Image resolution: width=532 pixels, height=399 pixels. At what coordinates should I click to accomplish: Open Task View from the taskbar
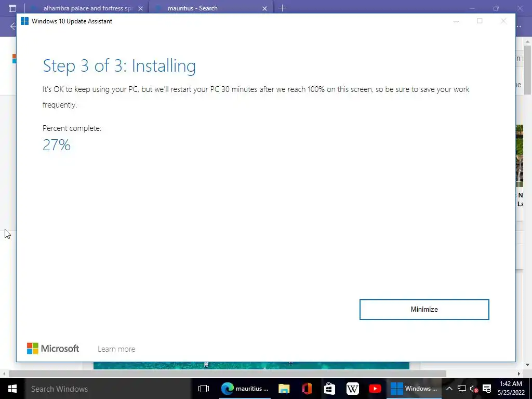[204, 389]
